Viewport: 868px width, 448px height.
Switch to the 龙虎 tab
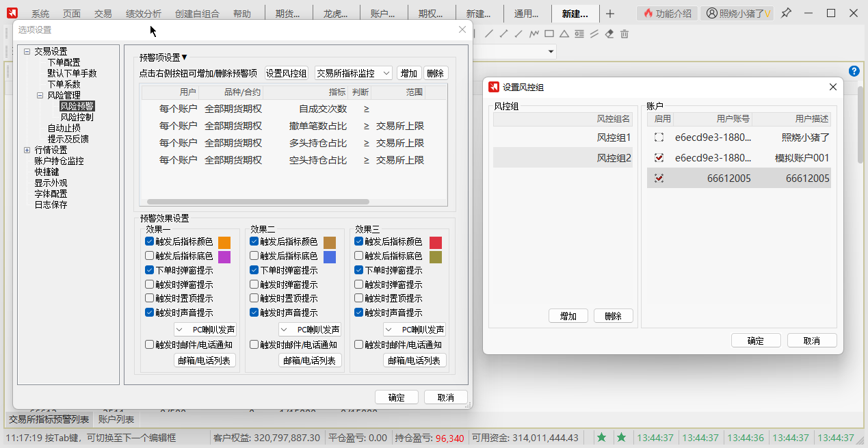click(337, 14)
